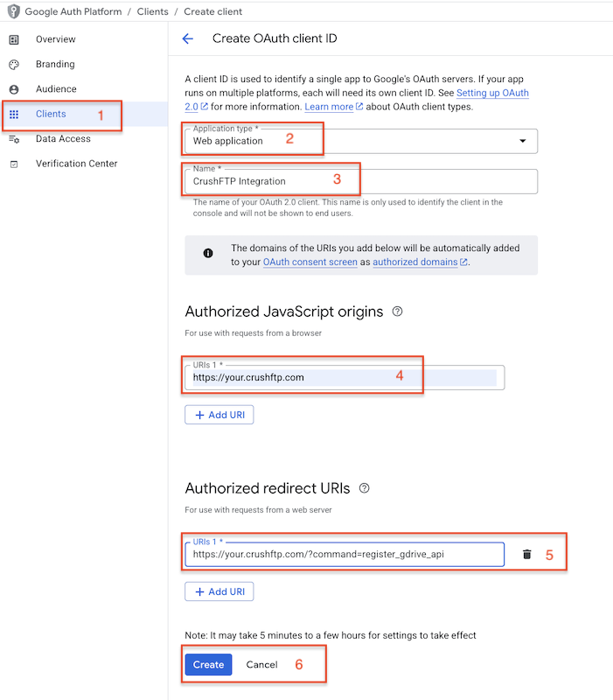
Task: Click the Data Access settings icon
Action: point(14,139)
